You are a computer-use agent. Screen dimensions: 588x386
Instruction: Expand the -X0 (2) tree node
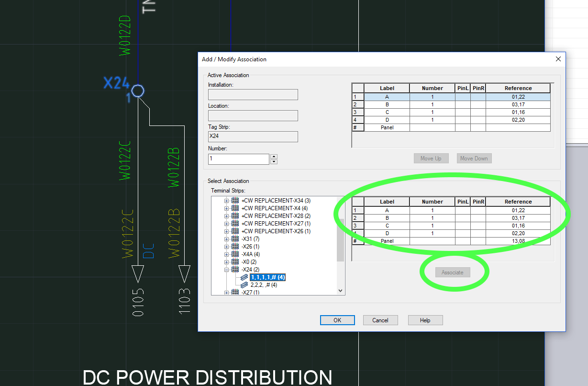pyautogui.click(x=227, y=262)
